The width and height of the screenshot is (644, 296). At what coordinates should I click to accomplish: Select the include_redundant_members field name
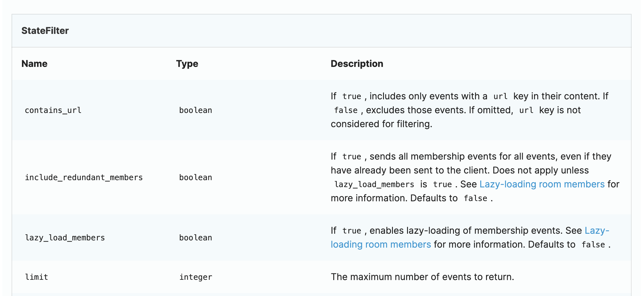(x=84, y=177)
